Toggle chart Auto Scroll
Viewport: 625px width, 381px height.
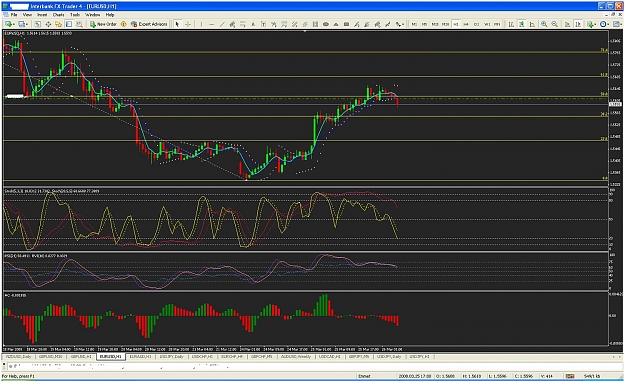[567, 24]
